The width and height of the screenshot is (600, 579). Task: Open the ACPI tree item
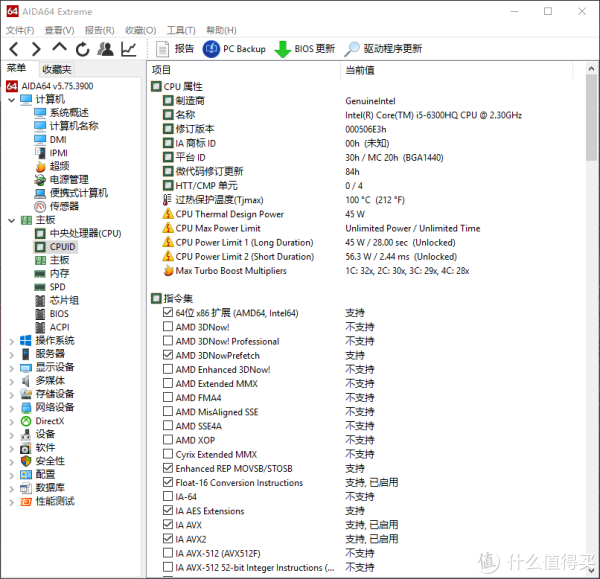click(x=59, y=327)
